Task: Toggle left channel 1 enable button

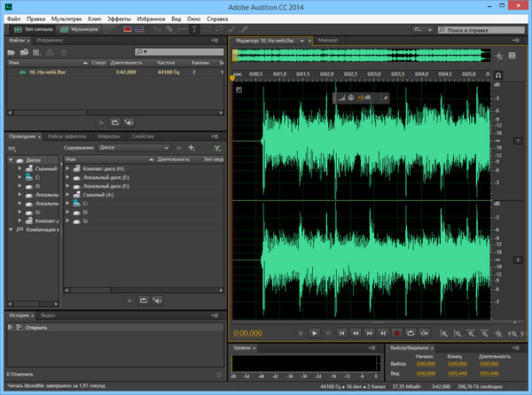Action: (x=518, y=140)
